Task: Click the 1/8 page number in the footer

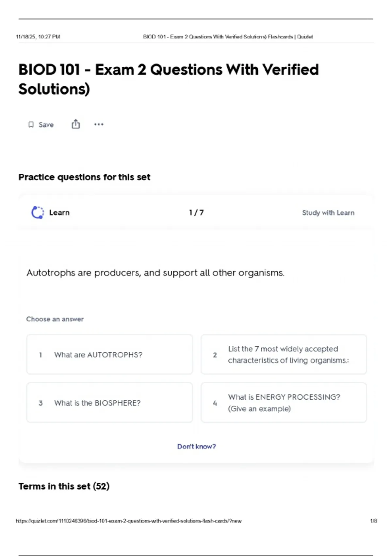Action: coord(373,521)
